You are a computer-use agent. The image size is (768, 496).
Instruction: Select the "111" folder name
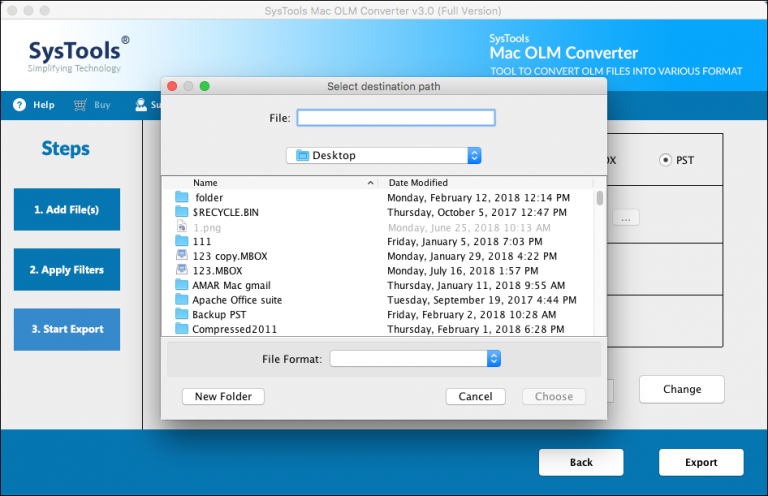(202, 241)
